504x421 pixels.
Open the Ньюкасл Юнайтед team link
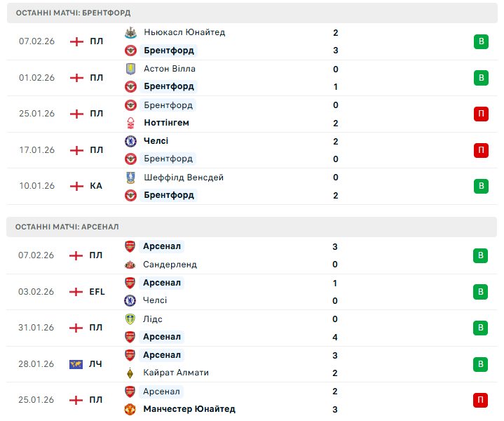[x=184, y=32]
